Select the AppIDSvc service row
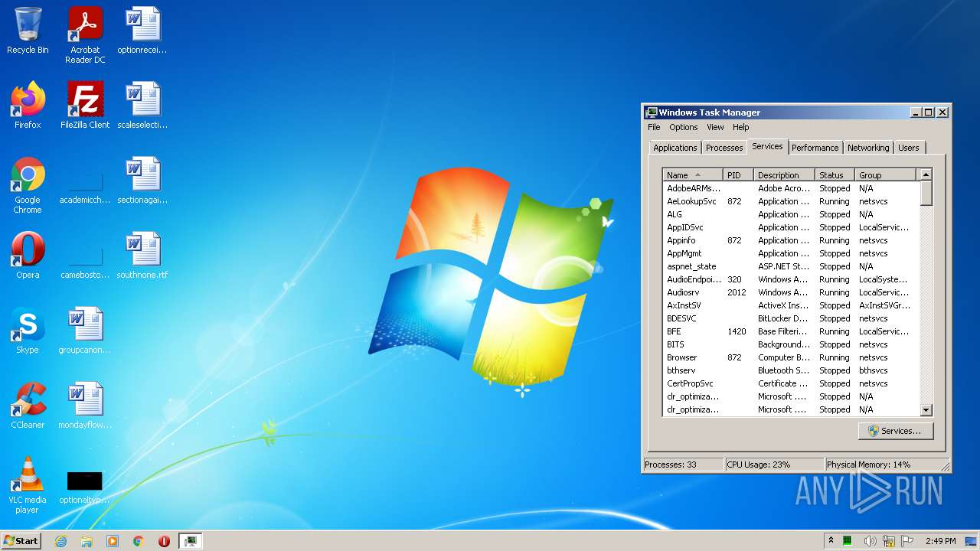The height and width of the screenshot is (551, 980). [x=790, y=227]
